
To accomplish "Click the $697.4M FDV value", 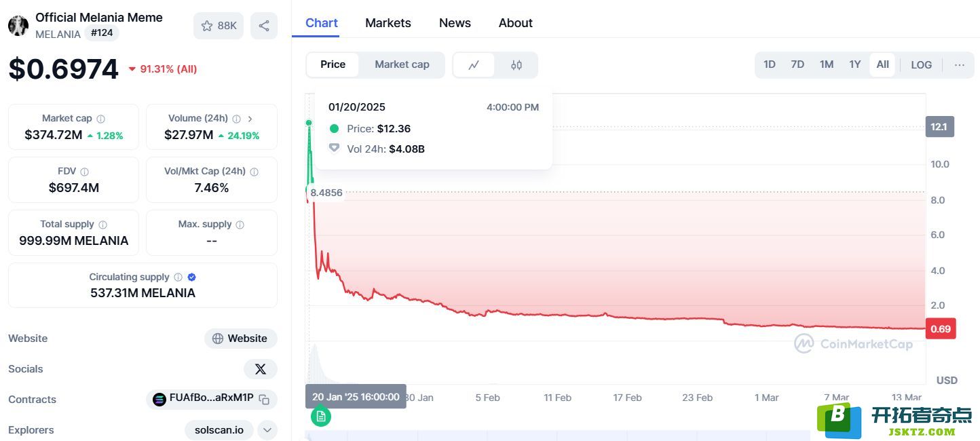I will point(73,188).
